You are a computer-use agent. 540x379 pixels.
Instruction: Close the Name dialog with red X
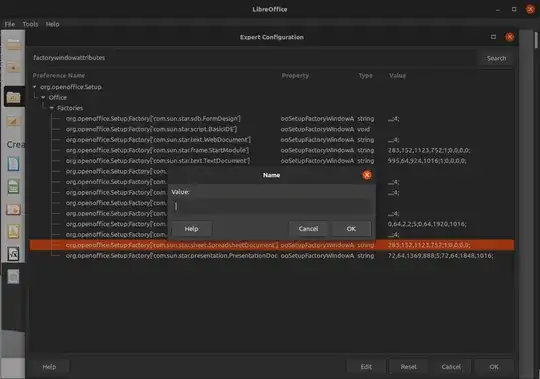click(367, 175)
